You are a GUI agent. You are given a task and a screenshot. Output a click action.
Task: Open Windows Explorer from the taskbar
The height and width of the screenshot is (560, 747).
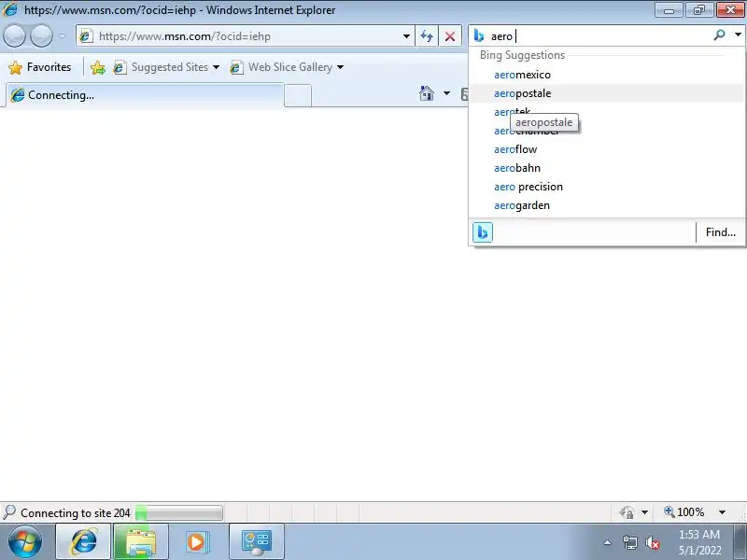(141, 541)
